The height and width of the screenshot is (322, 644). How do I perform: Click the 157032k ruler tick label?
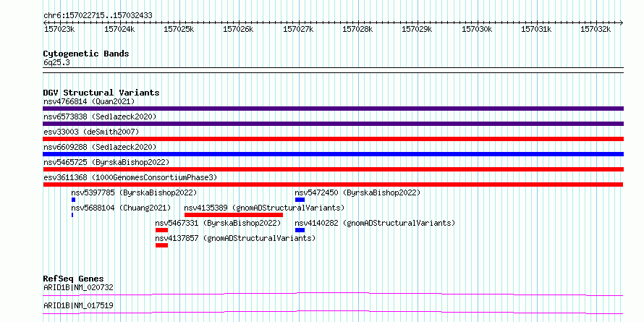(x=596, y=30)
